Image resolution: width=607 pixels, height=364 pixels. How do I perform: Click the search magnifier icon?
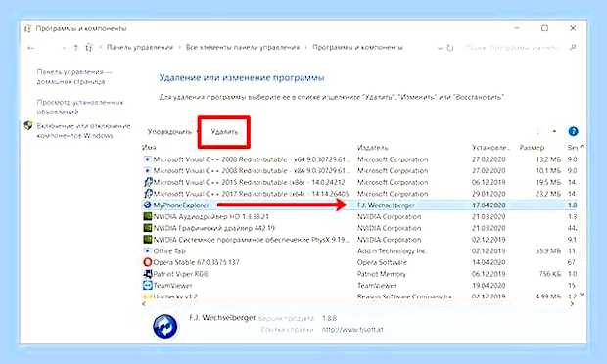[x=573, y=48]
